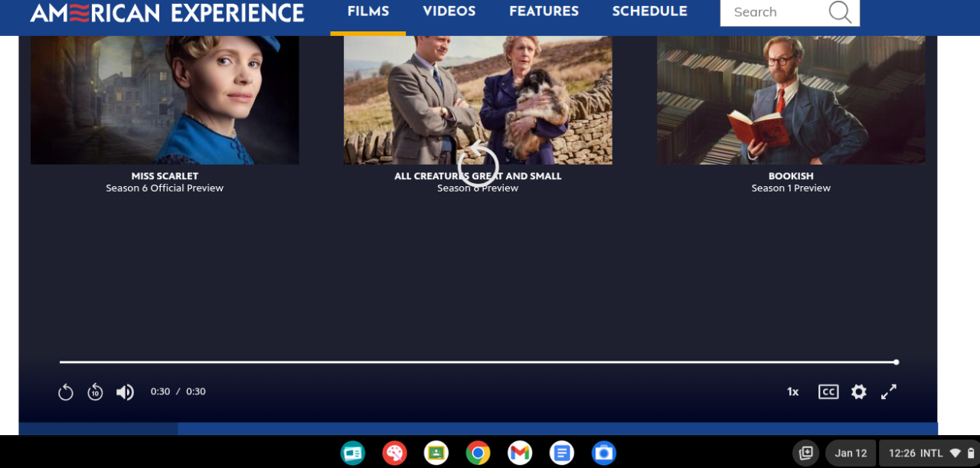
Task: Change playback speed via 1x button
Action: point(793,391)
